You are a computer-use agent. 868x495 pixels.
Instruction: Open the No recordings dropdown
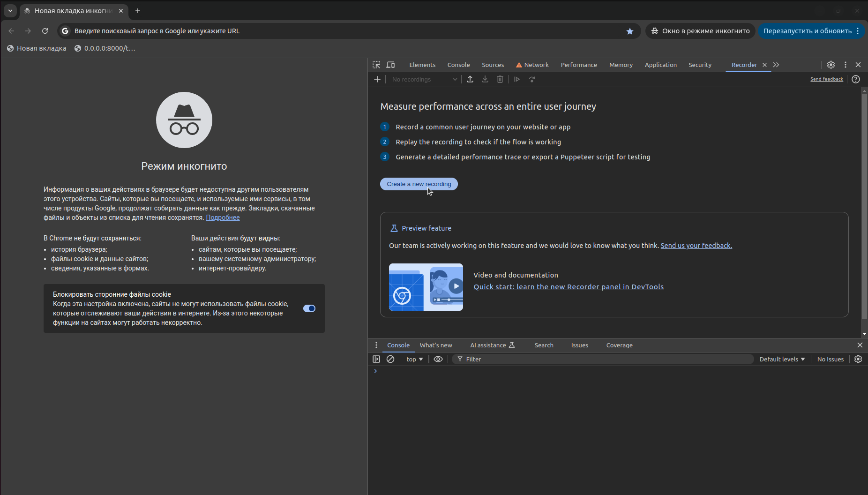(424, 79)
